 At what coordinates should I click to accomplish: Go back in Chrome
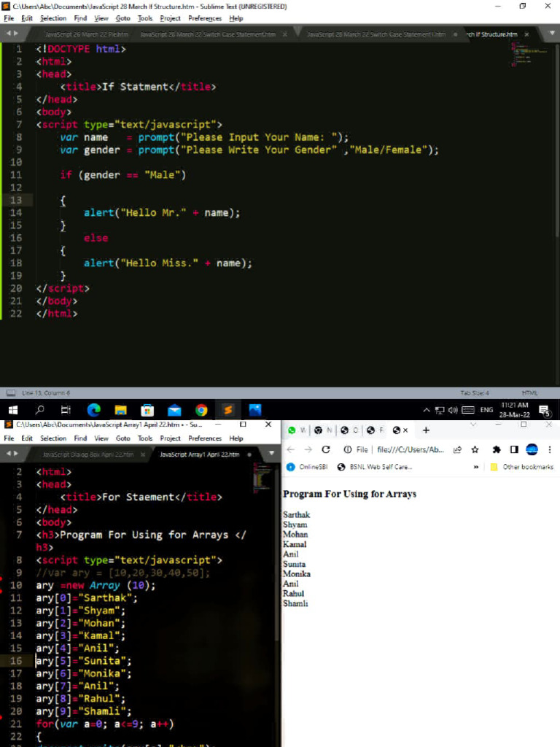[x=291, y=449]
